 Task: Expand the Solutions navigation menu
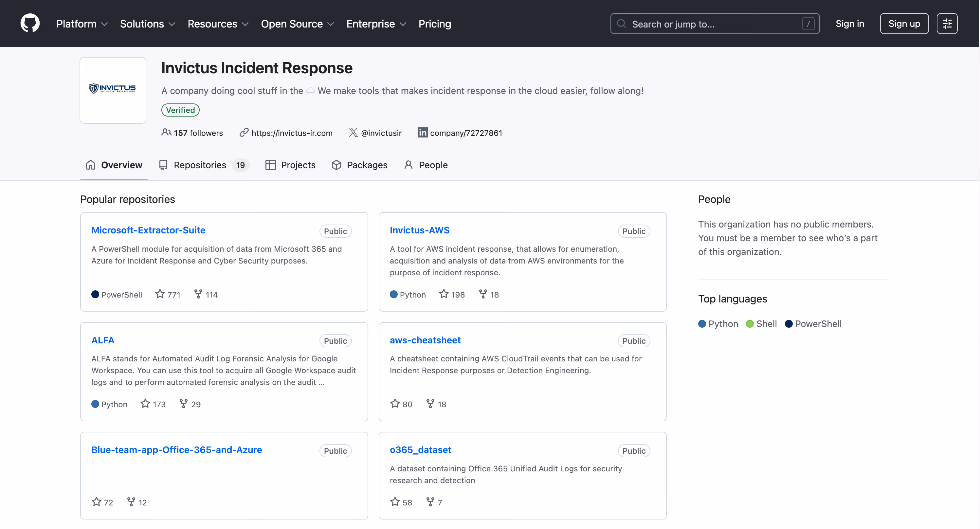pos(148,24)
